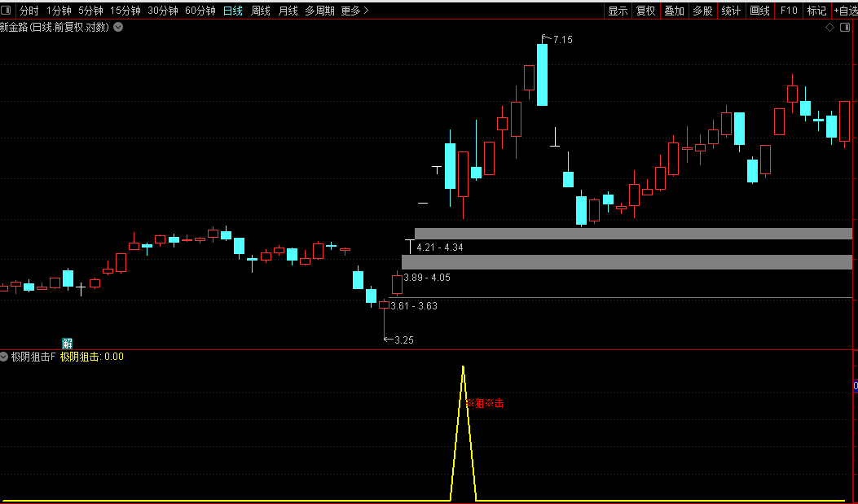
Task: Click the panel layout icon at top-left
Action: click(x=6, y=10)
